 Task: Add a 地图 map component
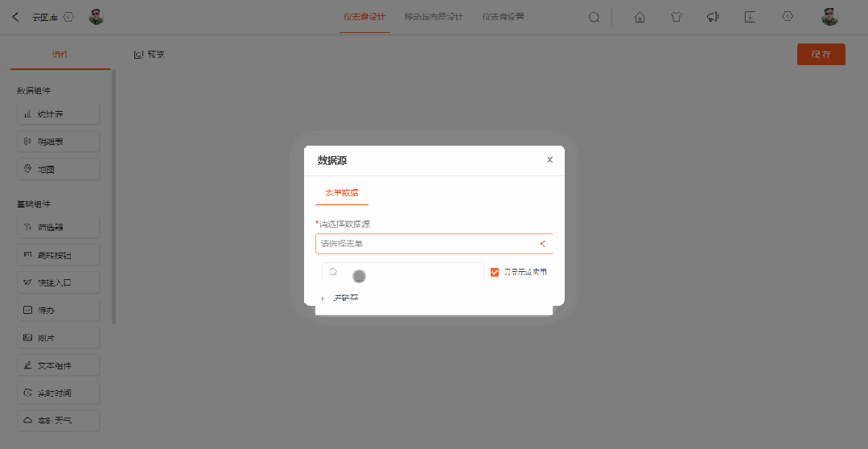(x=58, y=170)
